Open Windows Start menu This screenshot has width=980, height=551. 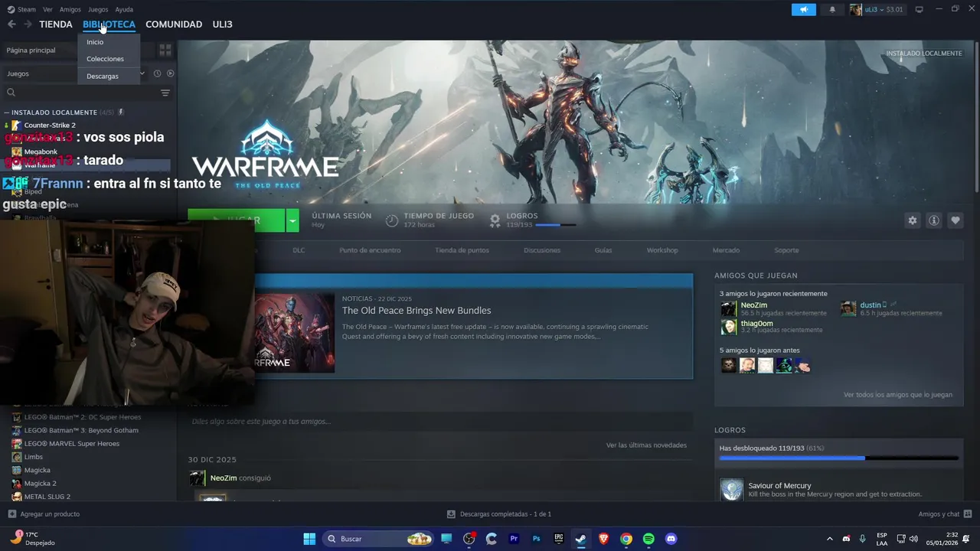[309, 539]
